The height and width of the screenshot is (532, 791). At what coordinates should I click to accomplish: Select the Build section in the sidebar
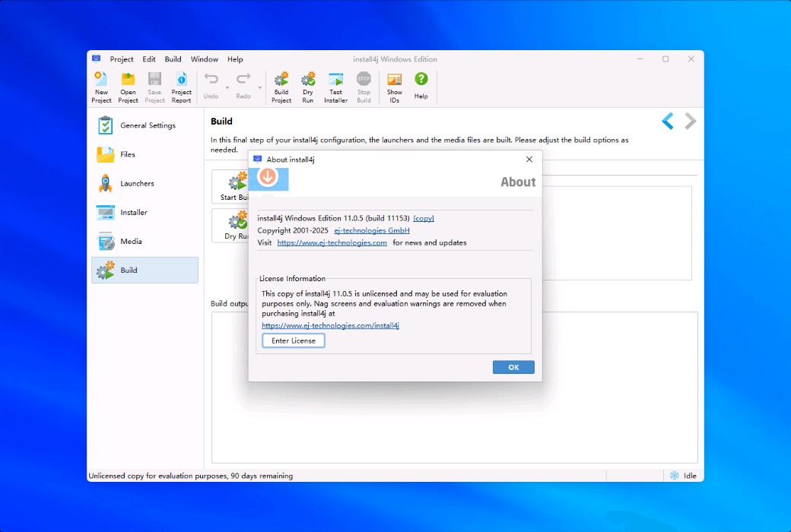(x=145, y=271)
